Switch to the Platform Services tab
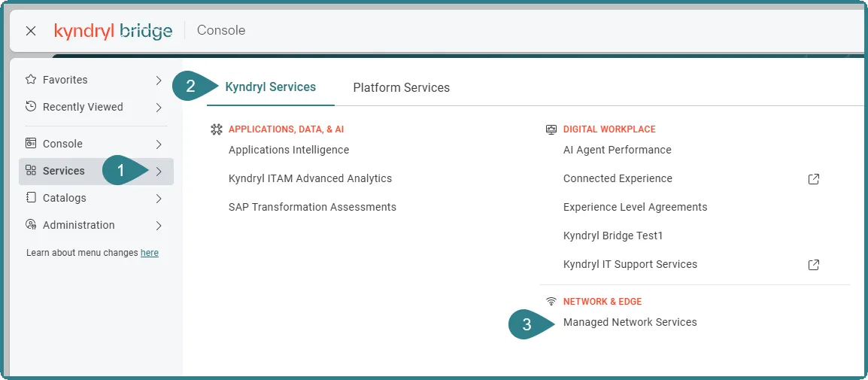This screenshot has height=380, width=868. (402, 87)
